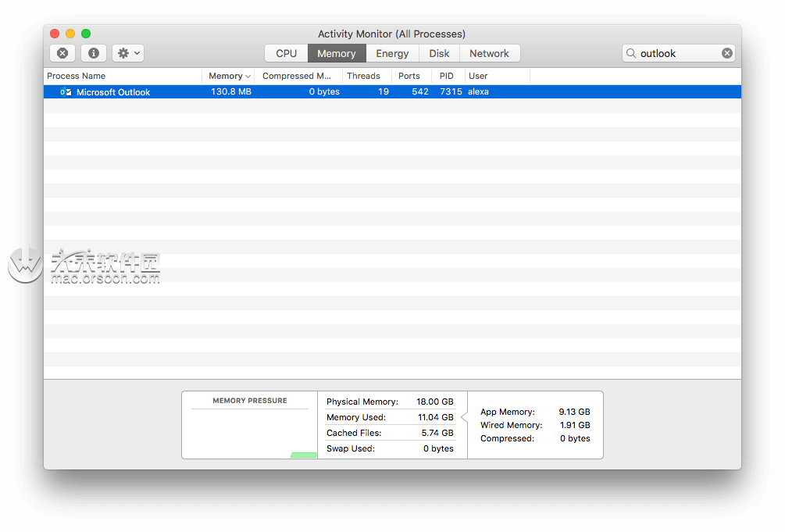The height and width of the screenshot is (532, 785).
Task: Select the Microsoft Outlook process row
Action: pos(392,91)
